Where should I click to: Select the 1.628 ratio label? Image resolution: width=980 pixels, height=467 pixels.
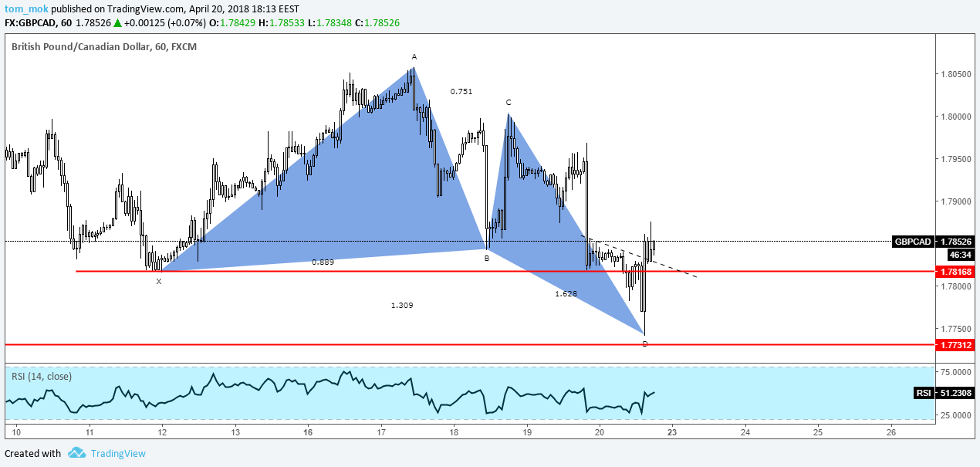click(566, 294)
